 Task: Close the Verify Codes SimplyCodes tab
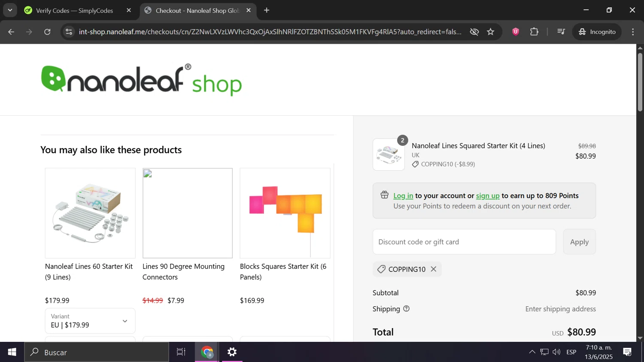tap(129, 10)
